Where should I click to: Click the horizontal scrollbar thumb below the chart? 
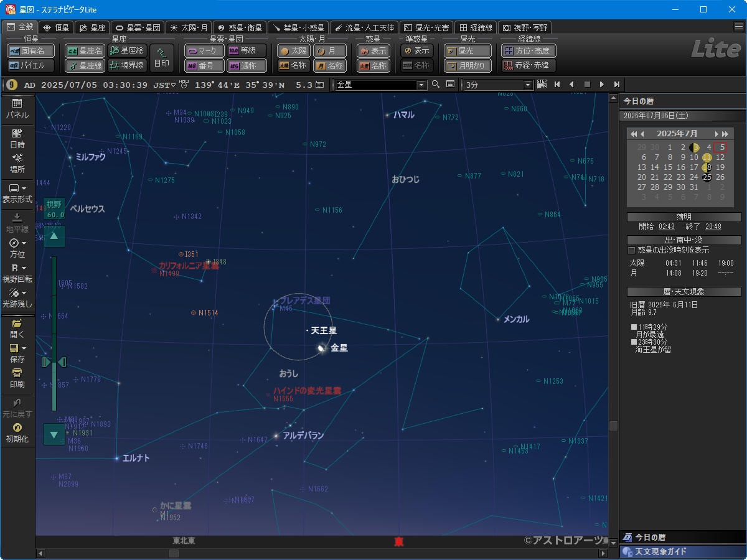174,553
